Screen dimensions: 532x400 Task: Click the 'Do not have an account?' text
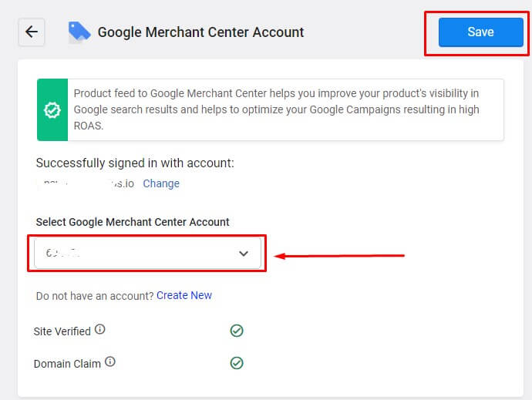point(95,296)
